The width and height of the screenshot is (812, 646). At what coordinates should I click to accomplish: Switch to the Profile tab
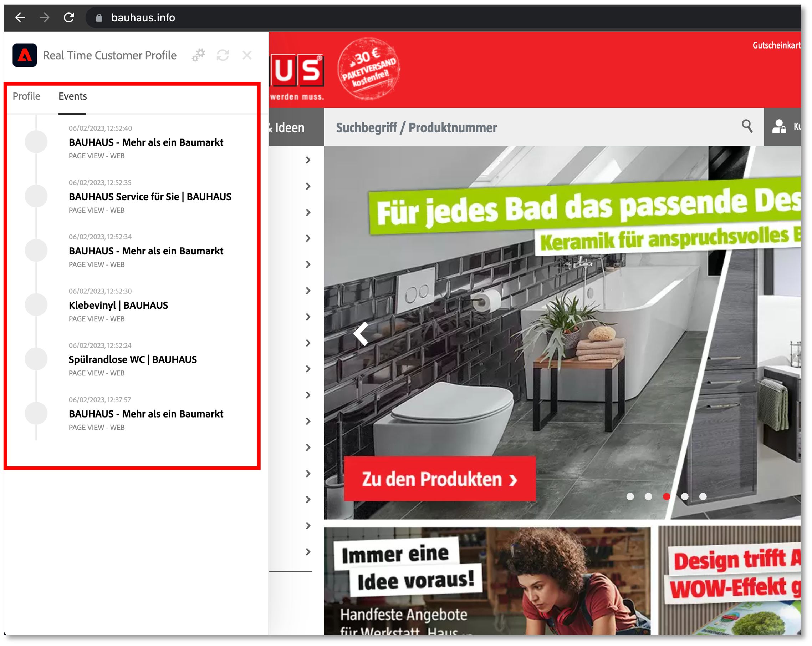[26, 96]
